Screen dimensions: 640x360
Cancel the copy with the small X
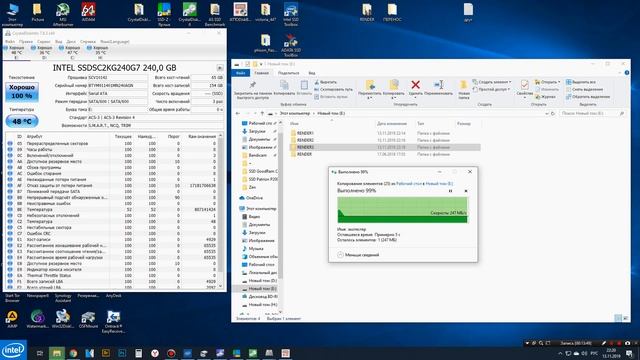click(466, 191)
